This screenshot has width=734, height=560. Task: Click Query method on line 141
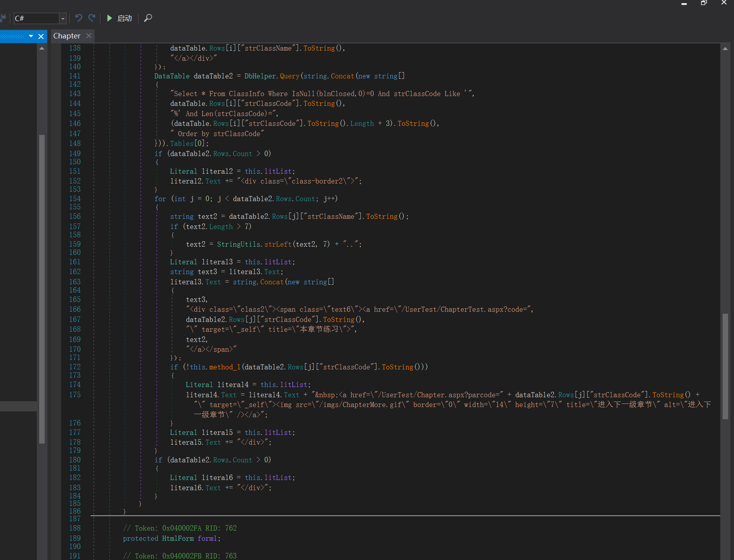pyautogui.click(x=290, y=76)
